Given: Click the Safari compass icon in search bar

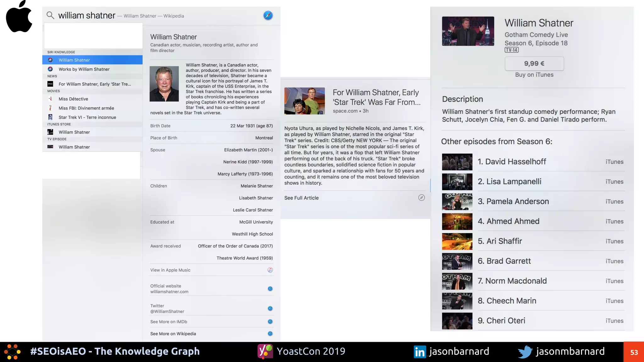Looking at the screenshot, I should click(268, 15).
